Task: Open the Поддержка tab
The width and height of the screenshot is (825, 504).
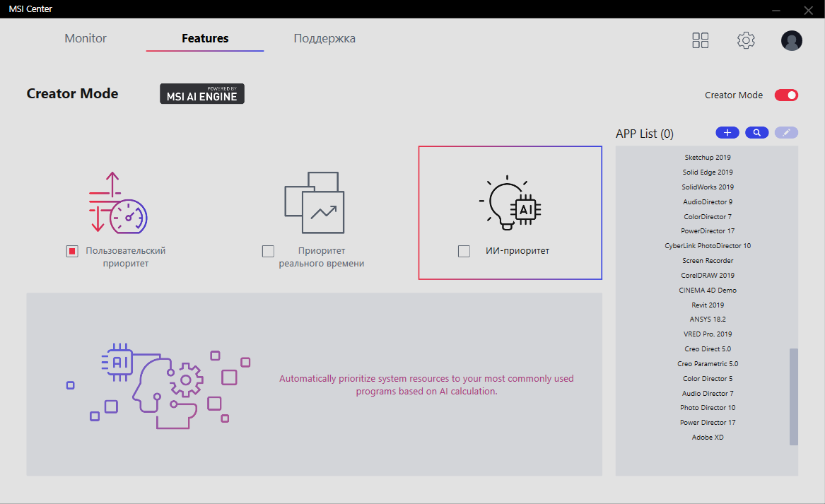Action: pos(324,38)
